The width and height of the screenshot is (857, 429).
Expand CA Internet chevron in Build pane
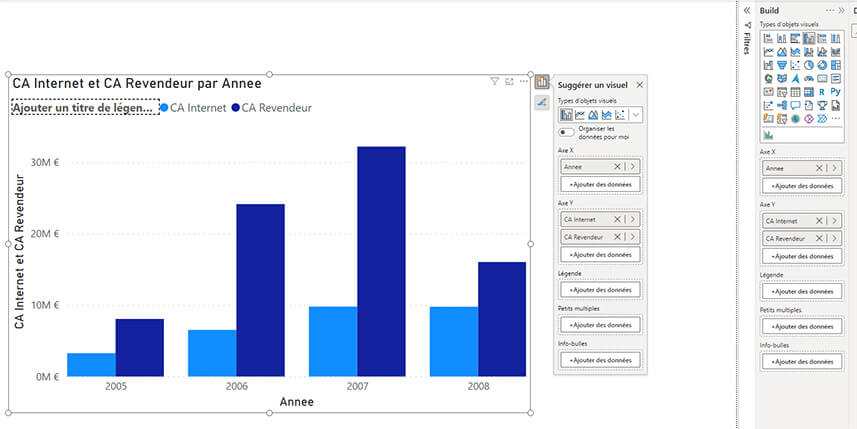(835, 221)
